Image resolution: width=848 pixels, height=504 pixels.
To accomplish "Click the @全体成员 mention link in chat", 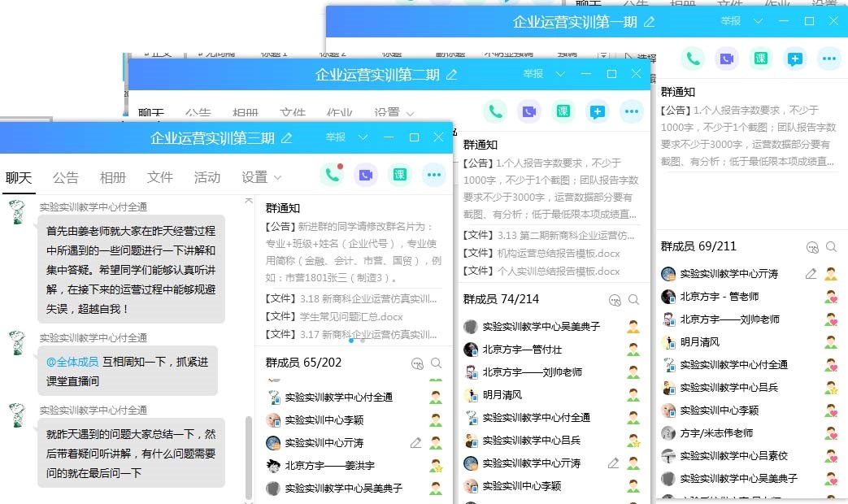I will 72,362.
